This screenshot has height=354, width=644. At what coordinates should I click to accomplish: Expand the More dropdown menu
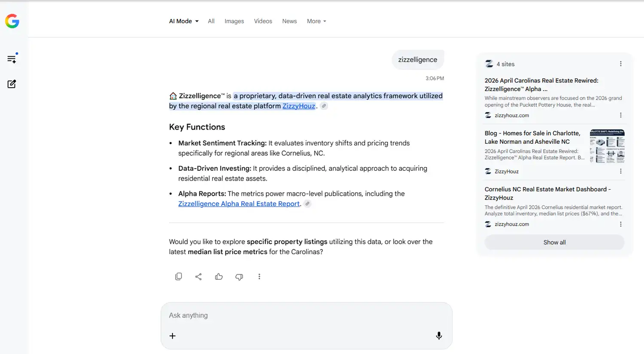[316, 21]
